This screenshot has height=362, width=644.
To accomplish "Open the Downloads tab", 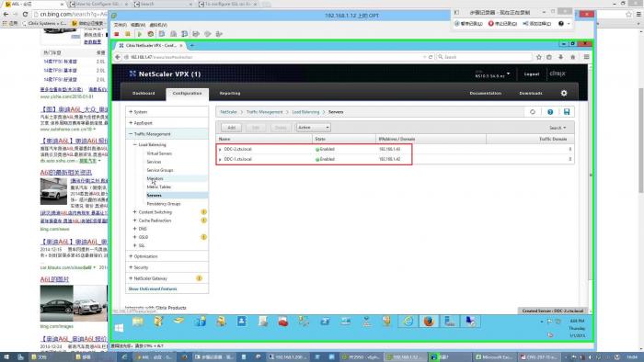I will 531,94.
